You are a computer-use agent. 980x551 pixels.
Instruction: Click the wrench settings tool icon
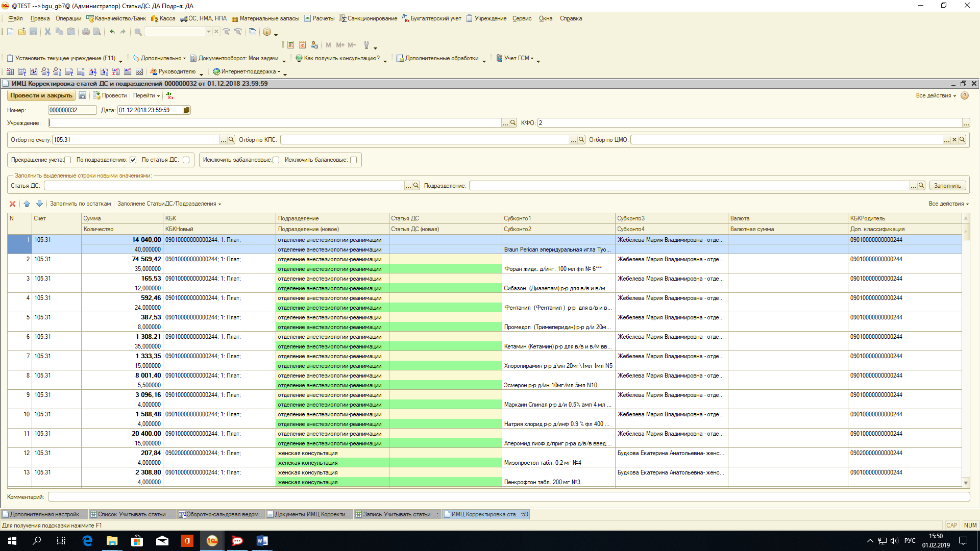coord(366,45)
